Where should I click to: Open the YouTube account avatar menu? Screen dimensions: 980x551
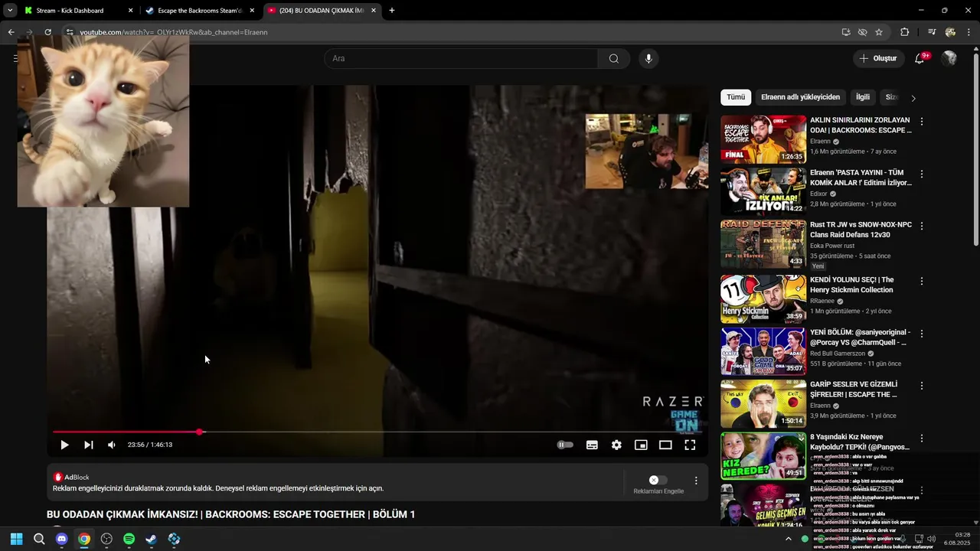pos(949,59)
